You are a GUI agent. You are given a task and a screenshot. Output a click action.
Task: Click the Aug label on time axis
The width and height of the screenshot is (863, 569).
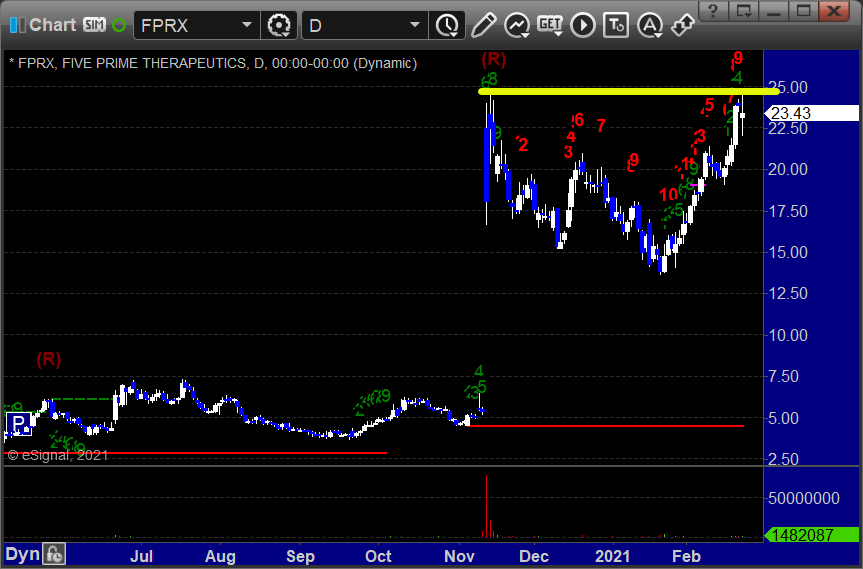[x=220, y=556]
